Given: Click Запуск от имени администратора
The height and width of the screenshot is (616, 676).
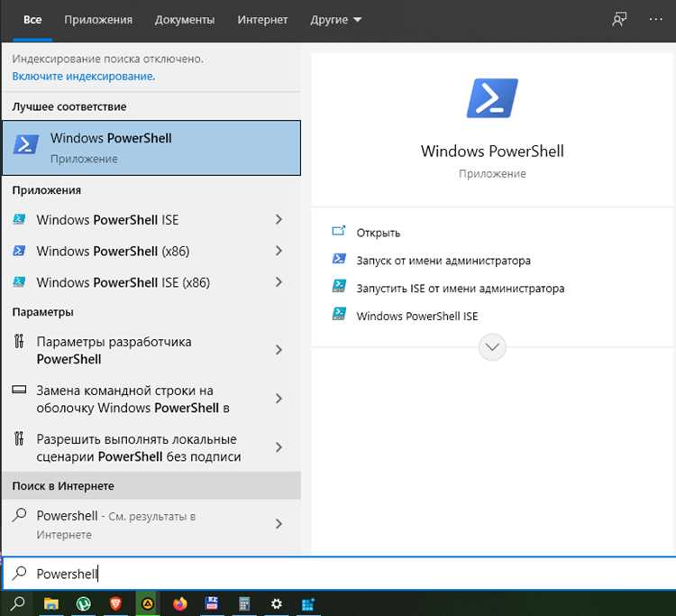Looking at the screenshot, I should tap(443, 261).
